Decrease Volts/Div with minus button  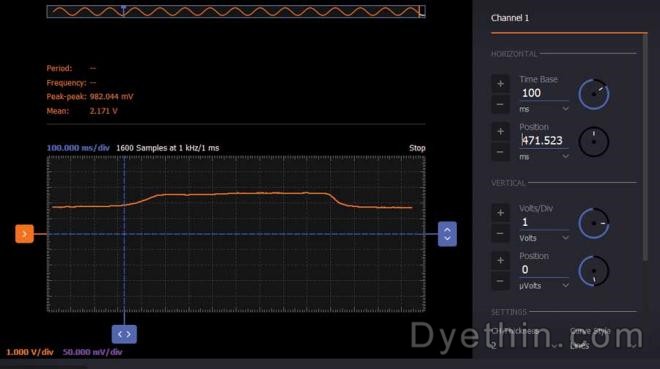point(500,233)
